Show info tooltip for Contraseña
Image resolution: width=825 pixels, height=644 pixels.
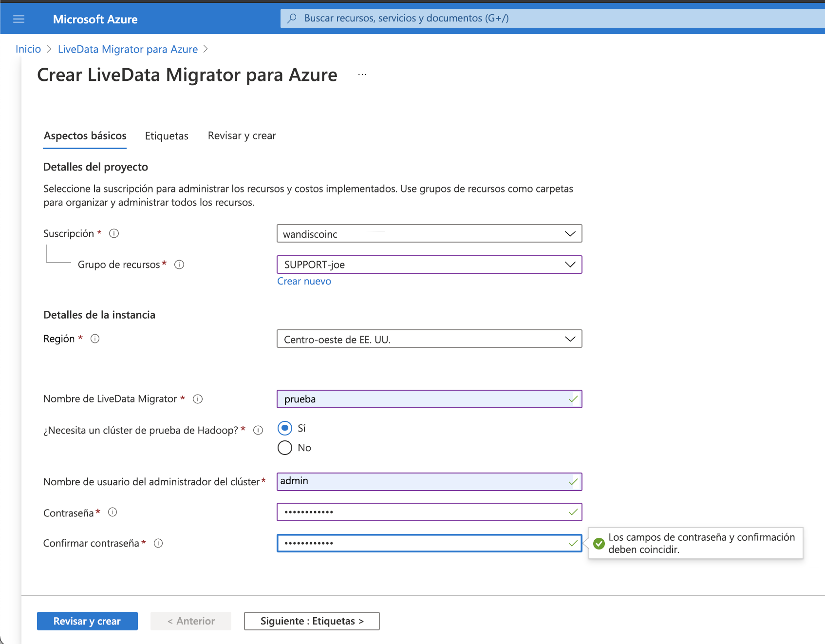coord(112,512)
